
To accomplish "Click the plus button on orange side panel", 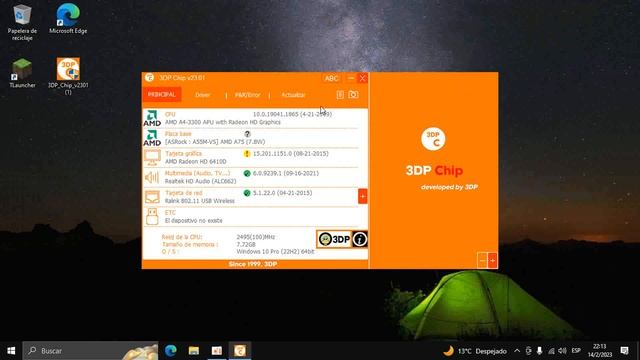I will click(492, 260).
